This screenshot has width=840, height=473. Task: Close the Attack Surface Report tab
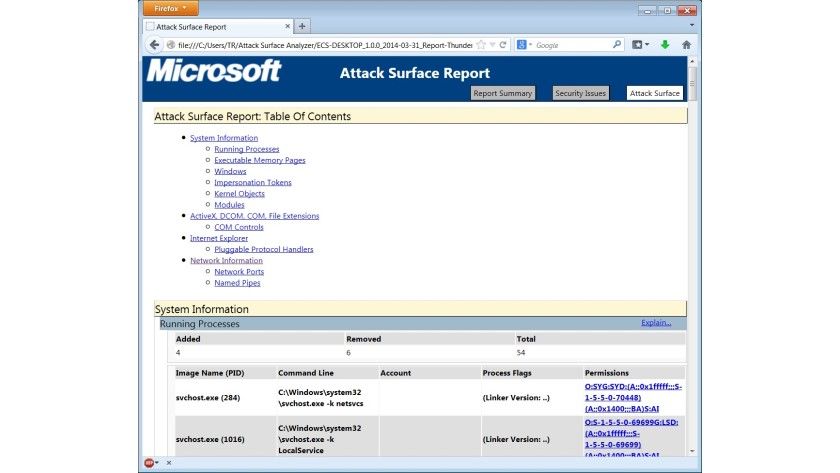coord(287,26)
